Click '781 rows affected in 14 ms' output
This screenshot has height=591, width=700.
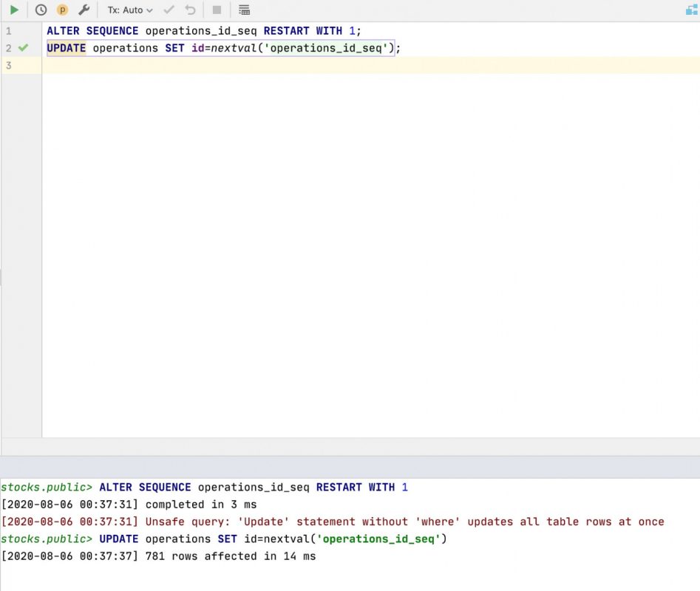click(x=231, y=556)
